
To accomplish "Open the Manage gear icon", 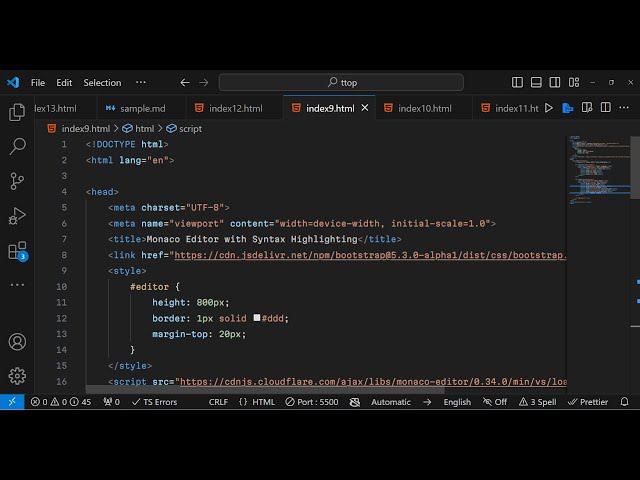I will point(17,376).
